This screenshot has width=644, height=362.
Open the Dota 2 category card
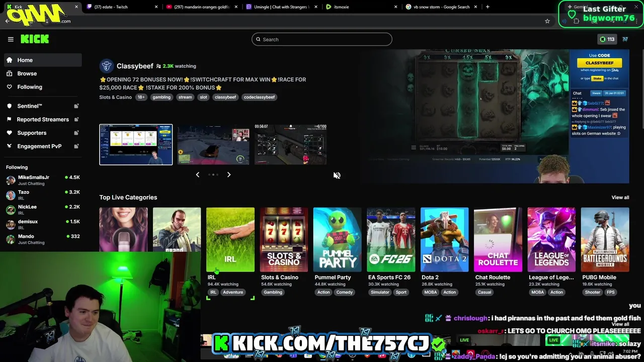pos(445,239)
